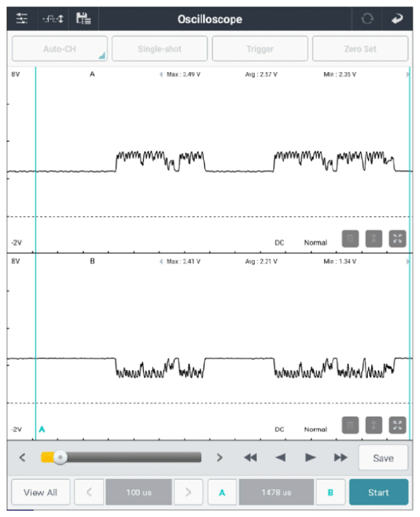The height and width of the screenshot is (517, 420).
Task: Click channel B vertical adjust arrow icon
Action: tap(373, 425)
